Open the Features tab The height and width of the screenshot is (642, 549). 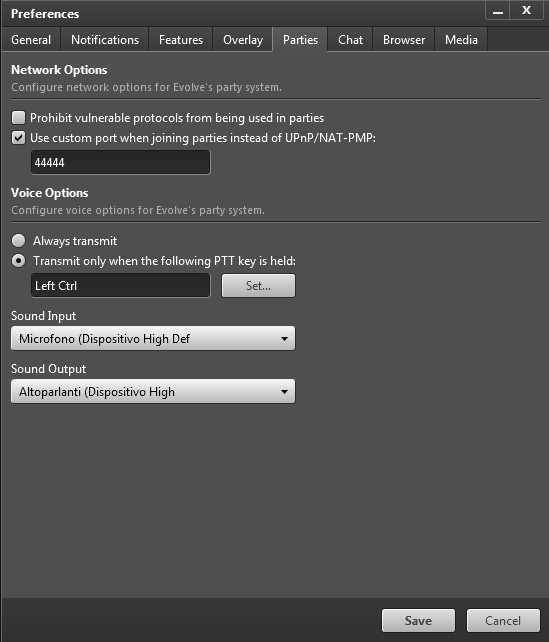[181, 40]
